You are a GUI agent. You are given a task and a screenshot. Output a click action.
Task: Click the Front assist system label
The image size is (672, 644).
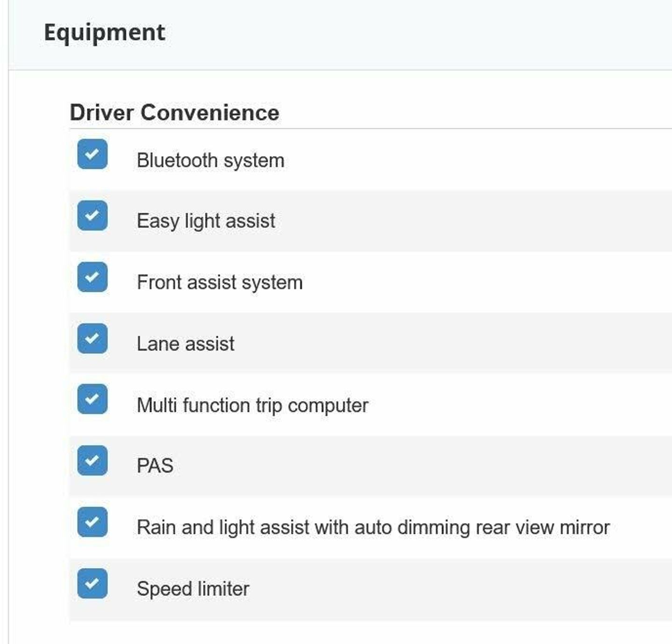click(220, 283)
